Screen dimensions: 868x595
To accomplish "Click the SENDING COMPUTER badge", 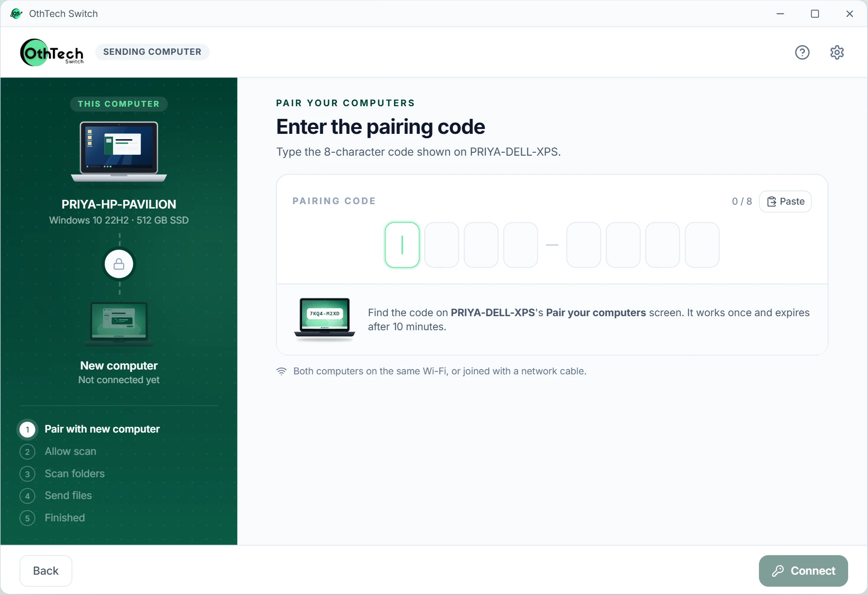I will coord(152,52).
